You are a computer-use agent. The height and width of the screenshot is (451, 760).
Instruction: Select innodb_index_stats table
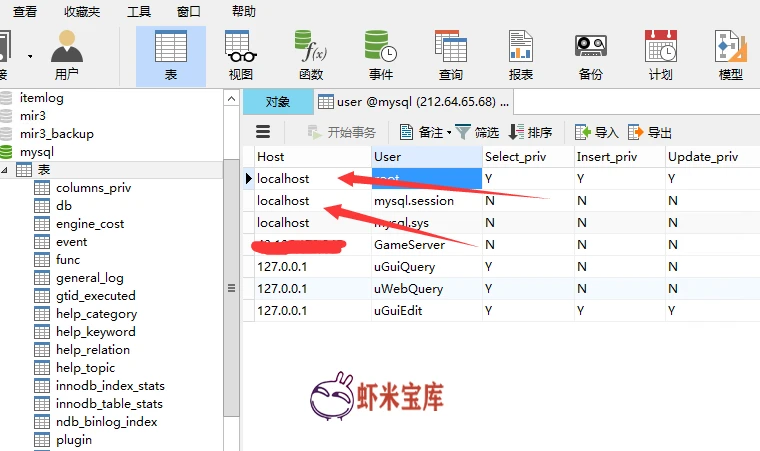click(x=110, y=386)
